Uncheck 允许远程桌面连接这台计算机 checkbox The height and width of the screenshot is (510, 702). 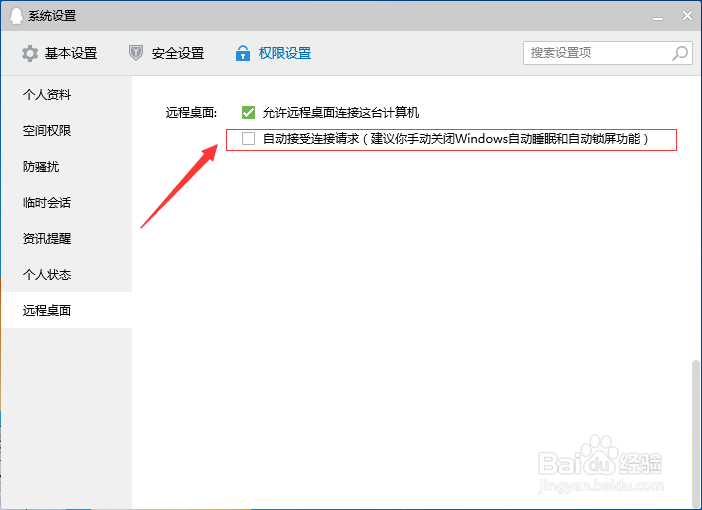(248, 112)
